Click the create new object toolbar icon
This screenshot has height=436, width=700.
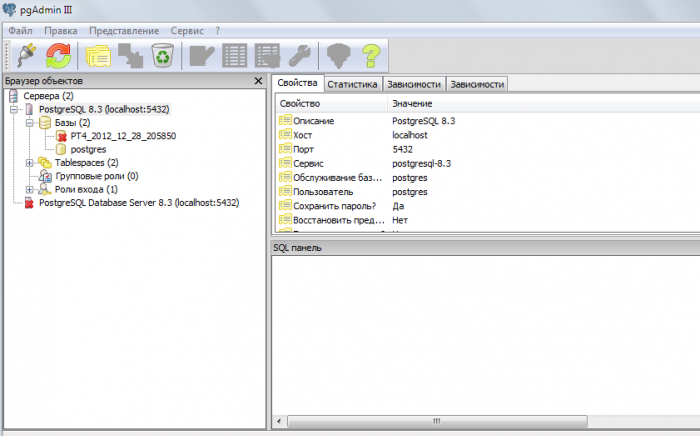[x=130, y=56]
